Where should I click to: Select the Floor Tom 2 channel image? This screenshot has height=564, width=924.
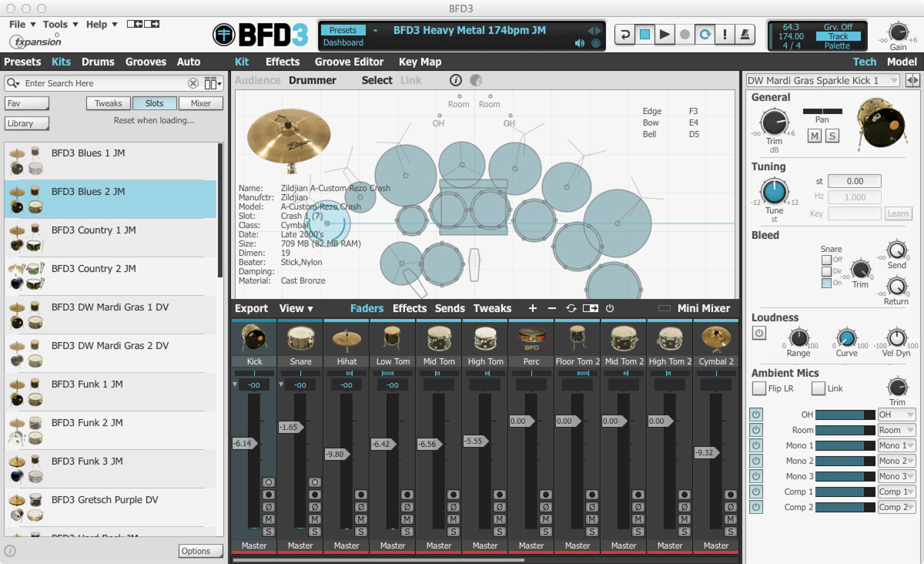coord(577,338)
